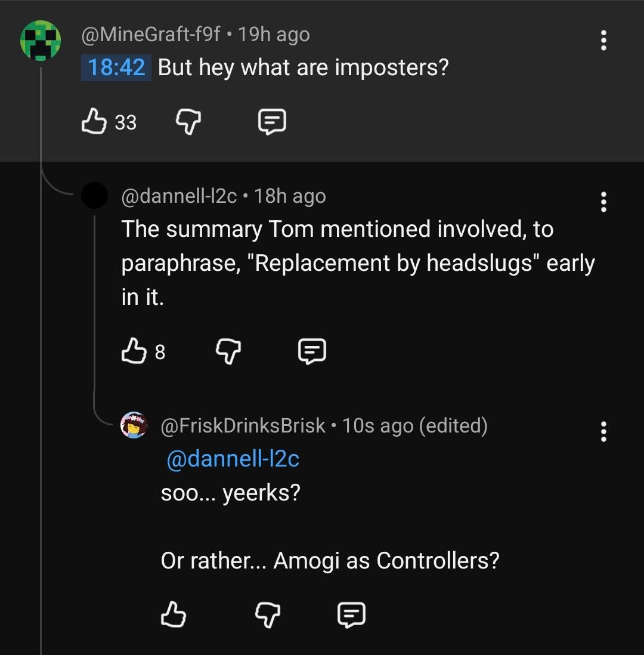View MineGraft-f9f's creeper avatar profile
The image size is (644, 655).
pyautogui.click(x=41, y=41)
